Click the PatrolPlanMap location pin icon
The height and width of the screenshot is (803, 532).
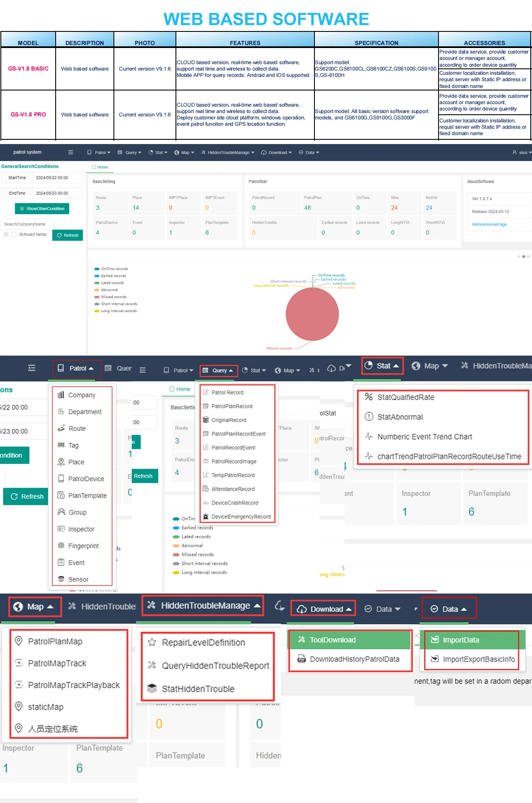(19, 641)
